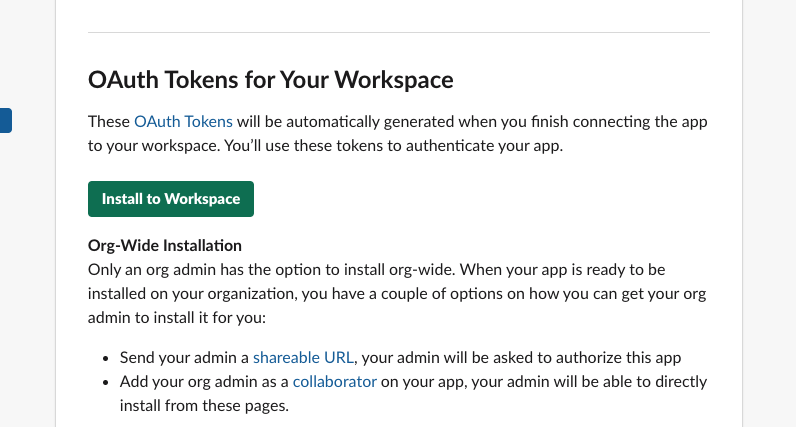Click the blue tab on left edge
The height and width of the screenshot is (427, 796).
tap(5, 121)
